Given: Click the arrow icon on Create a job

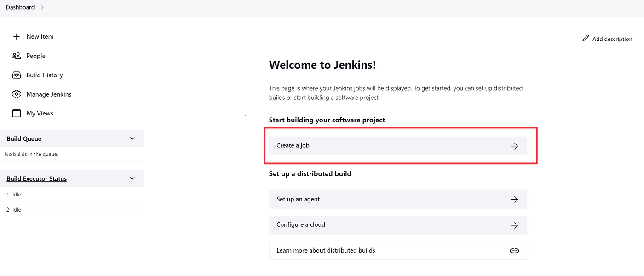Looking at the screenshot, I should 515,146.
